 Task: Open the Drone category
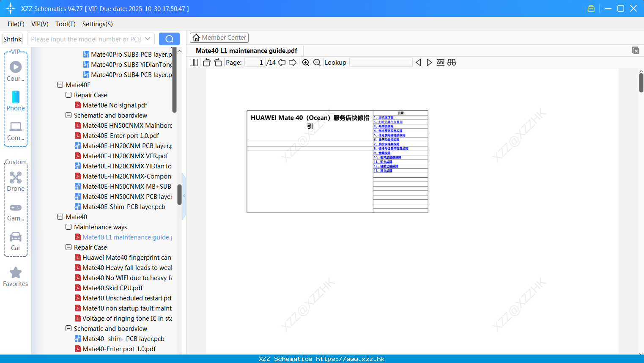(x=16, y=181)
